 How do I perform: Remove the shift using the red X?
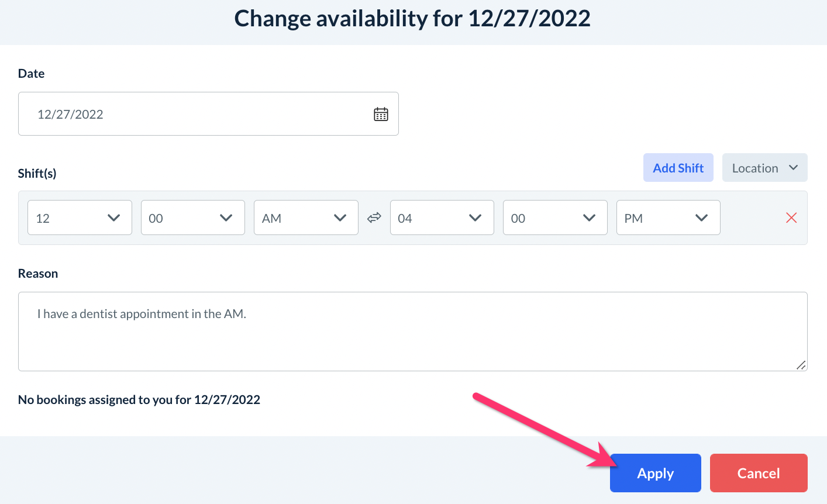coord(791,218)
